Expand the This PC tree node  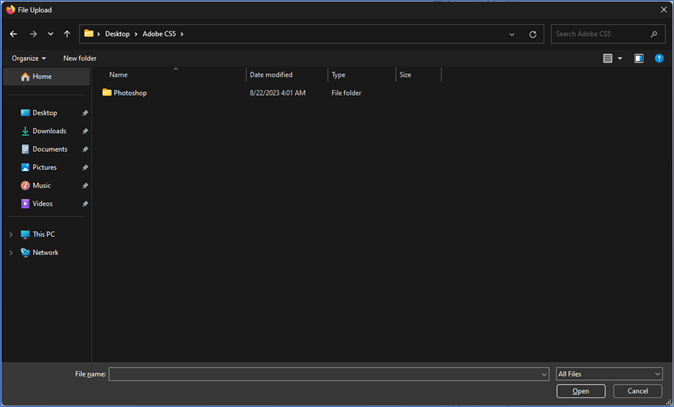pyautogui.click(x=11, y=235)
